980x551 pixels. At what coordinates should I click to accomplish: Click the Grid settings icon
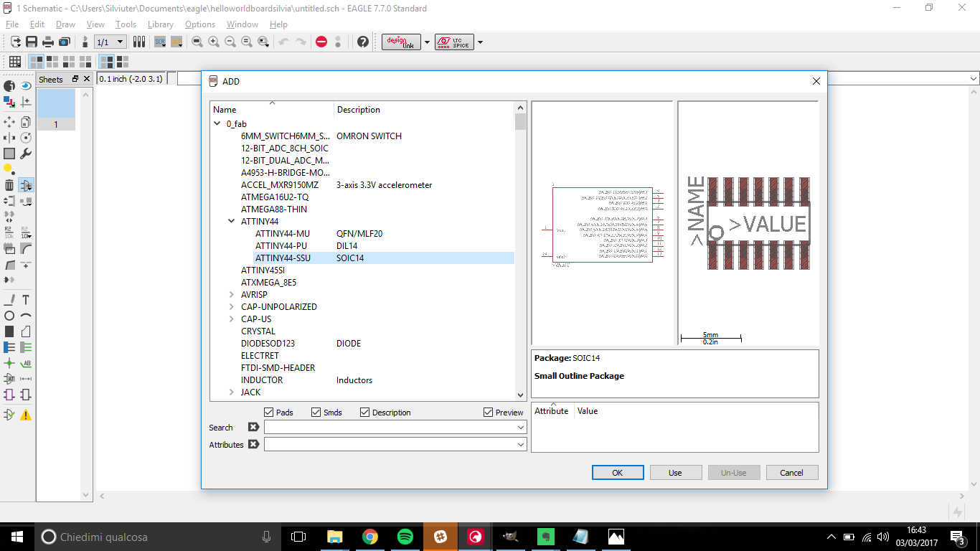tap(14, 62)
